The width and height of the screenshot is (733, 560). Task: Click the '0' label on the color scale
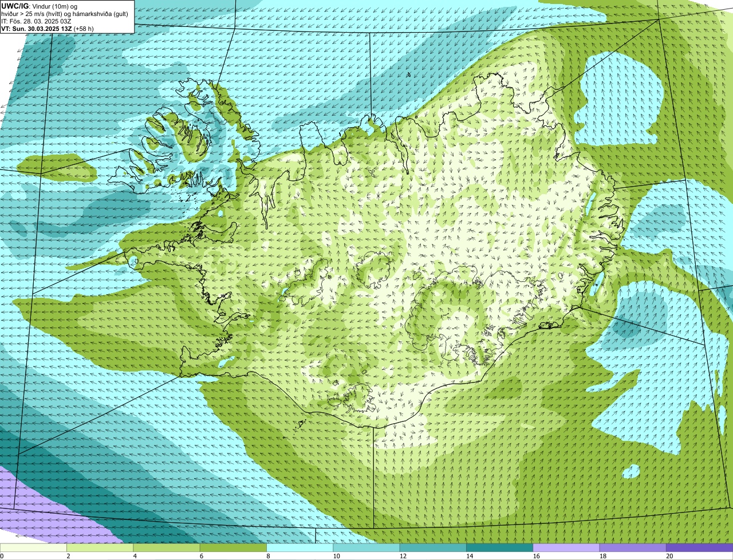click(2, 556)
